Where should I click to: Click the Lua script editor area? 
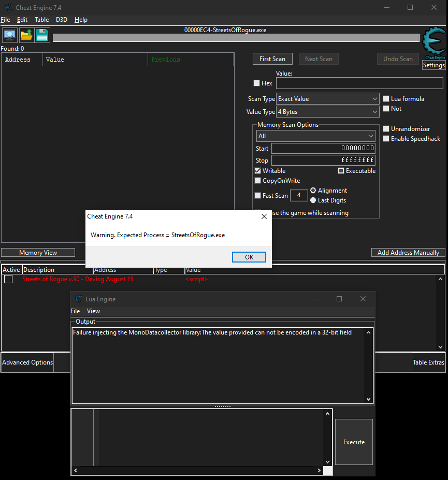(x=211, y=438)
